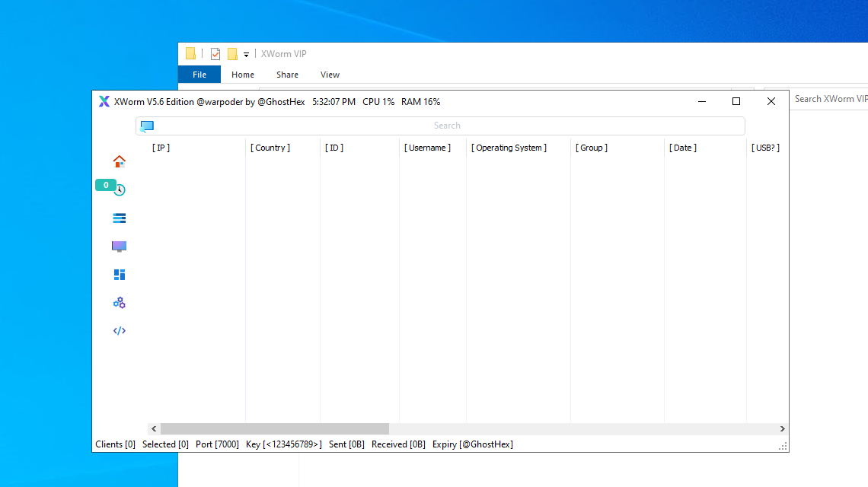Open the monitor screen sidebar icon
Viewport: 868px width, 487px height.
pyautogui.click(x=119, y=247)
